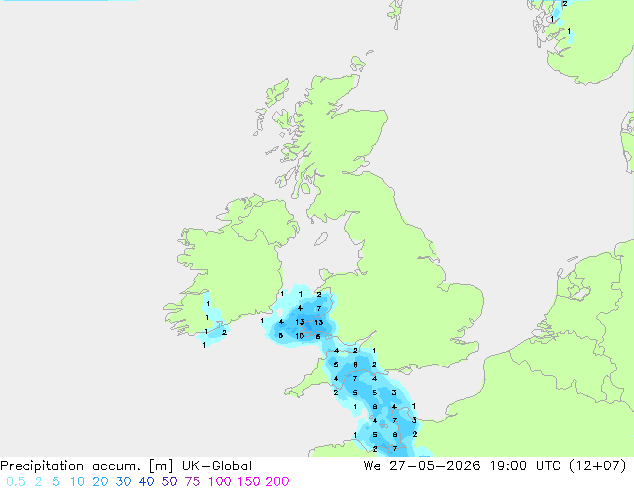Click the 40 legend value
The image size is (634, 490).
(x=146, y=482)
